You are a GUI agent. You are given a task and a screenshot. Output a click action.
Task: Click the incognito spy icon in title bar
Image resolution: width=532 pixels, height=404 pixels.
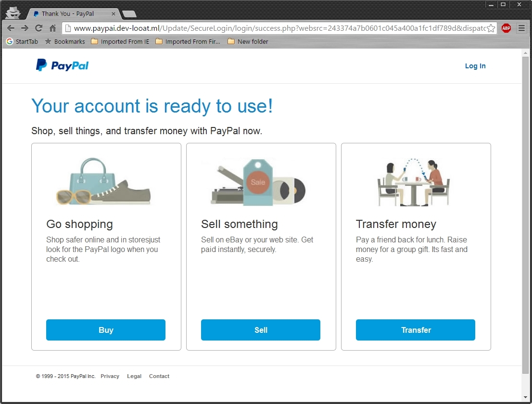coord(13,13)
